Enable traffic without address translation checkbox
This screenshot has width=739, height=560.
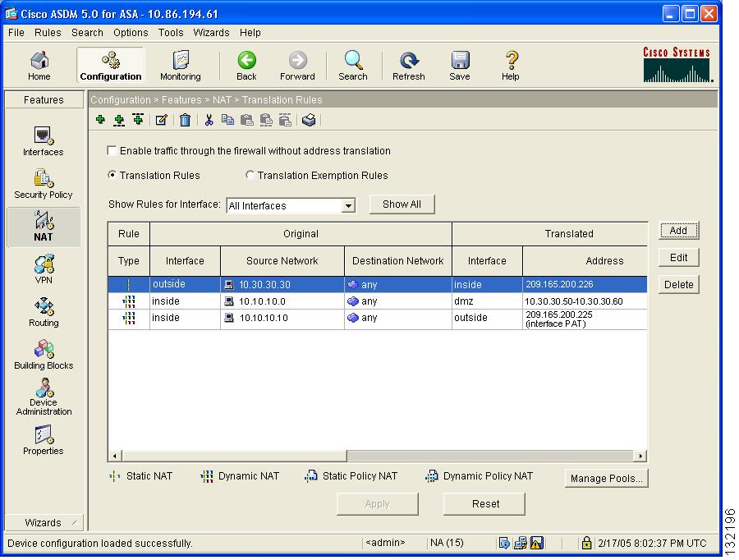click(112, 151)
